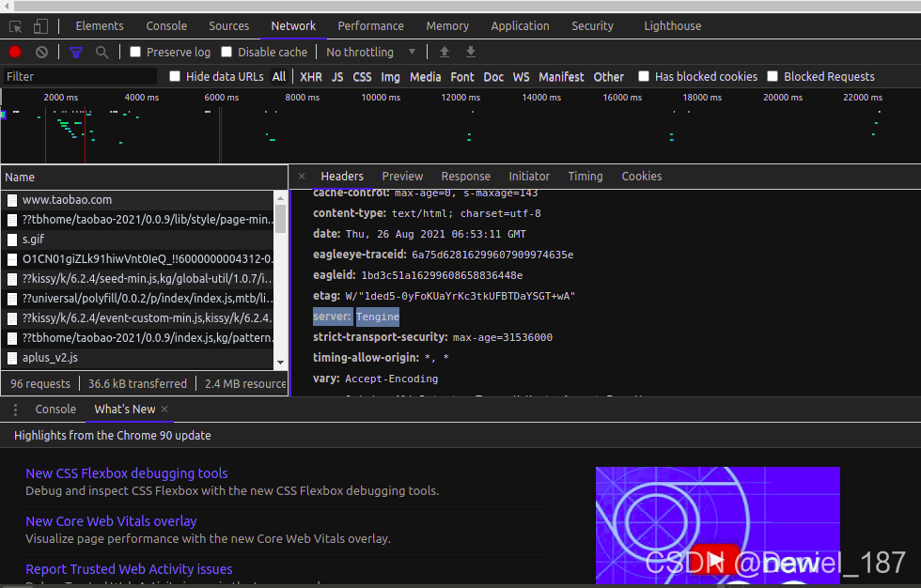Close the What's New drawer tab
Image resolution: width=921 pixels, height=588 pixels.
164,409
